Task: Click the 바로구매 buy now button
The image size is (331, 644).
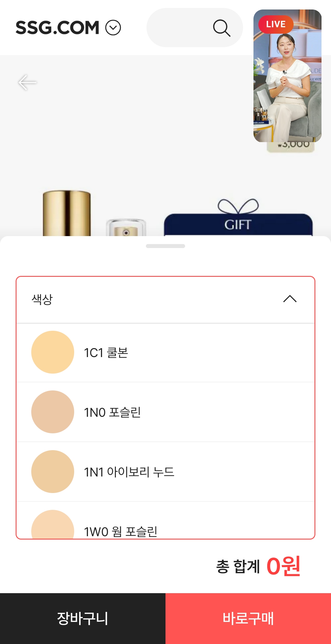Action: pyautogui.click(x=248, y=619)
